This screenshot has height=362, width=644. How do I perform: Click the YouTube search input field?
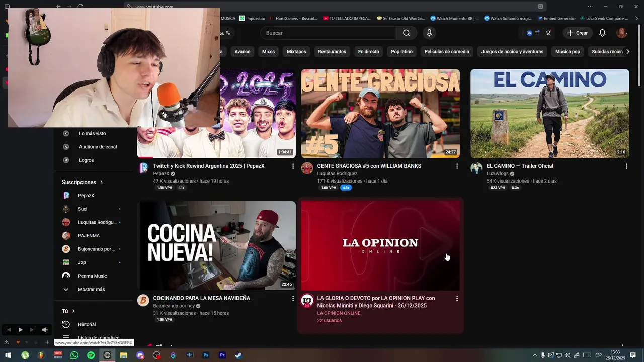(x=329, y=33)
